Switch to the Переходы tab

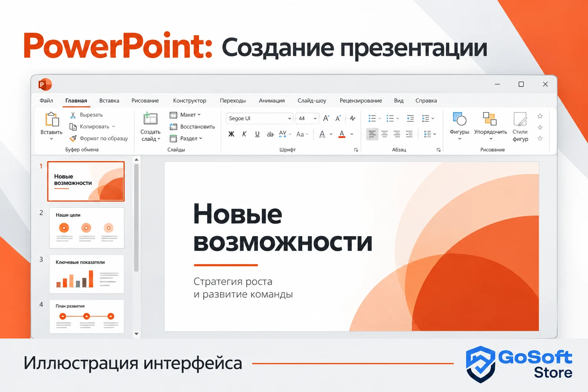pyautogui.click(x=233, y=101)
